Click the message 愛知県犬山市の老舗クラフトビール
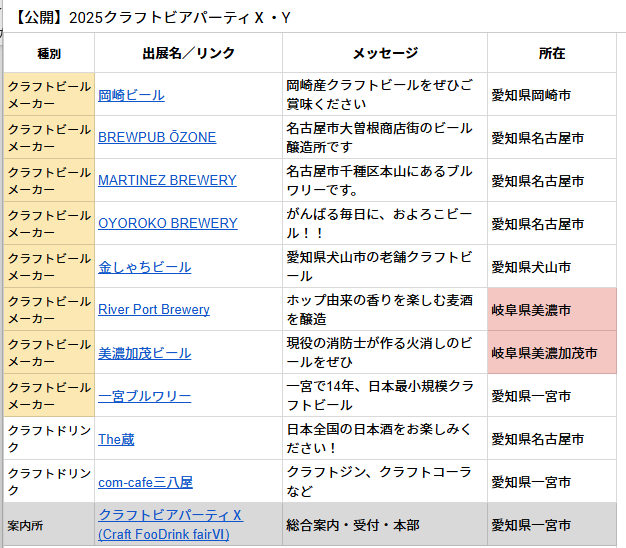 tap(385, 266)
